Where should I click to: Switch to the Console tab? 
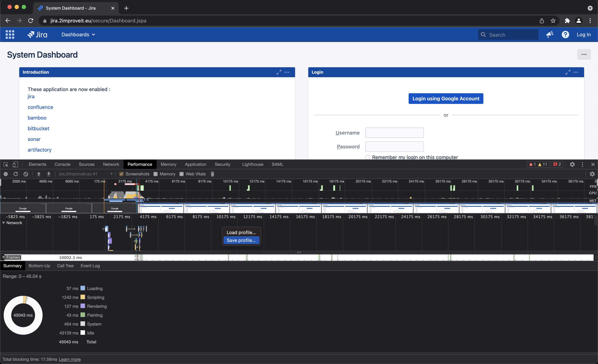(62, 165)
